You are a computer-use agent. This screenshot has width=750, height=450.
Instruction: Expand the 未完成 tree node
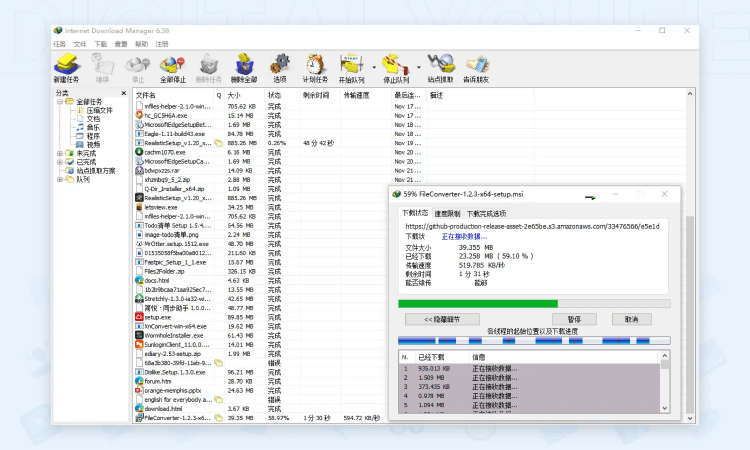point(60,154)
